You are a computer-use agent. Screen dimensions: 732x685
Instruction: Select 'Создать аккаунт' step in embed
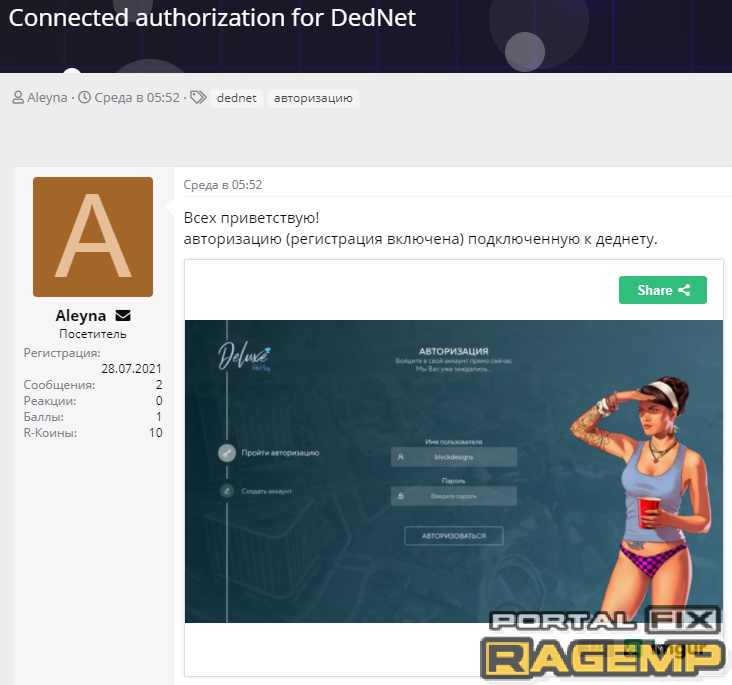[x=267, y=491]
